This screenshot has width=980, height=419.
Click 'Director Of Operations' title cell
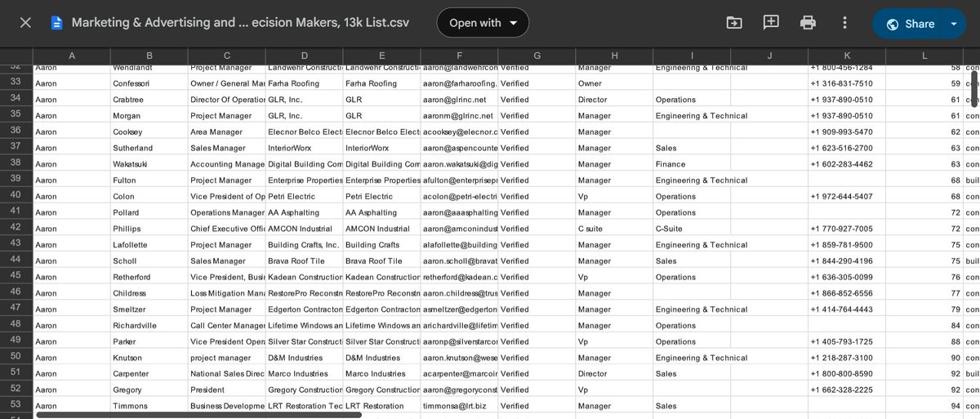coord(226,100)
